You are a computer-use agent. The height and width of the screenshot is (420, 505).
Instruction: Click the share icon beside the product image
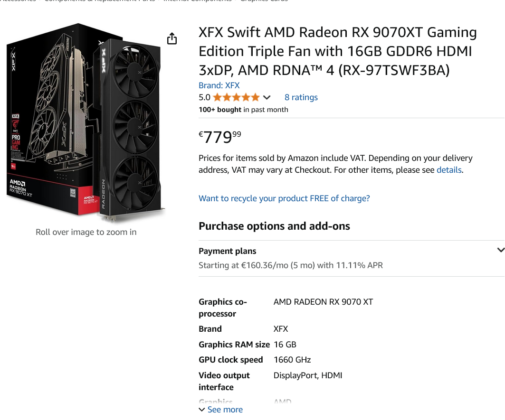click(x=172, y=38)
